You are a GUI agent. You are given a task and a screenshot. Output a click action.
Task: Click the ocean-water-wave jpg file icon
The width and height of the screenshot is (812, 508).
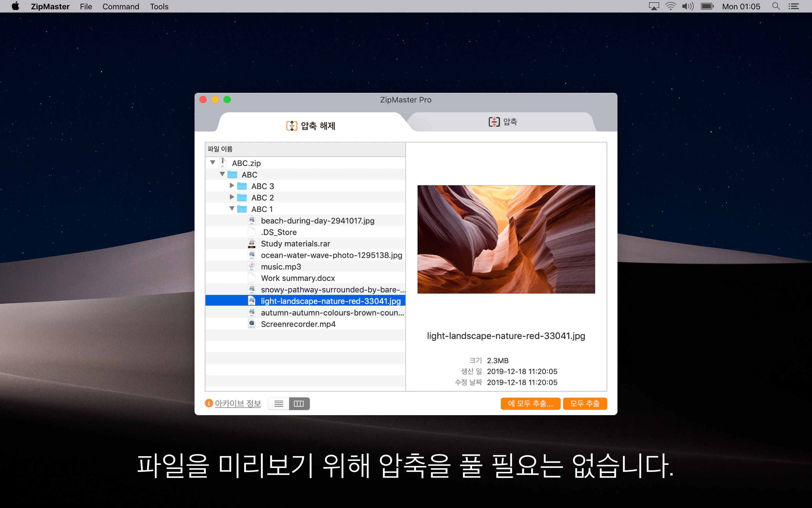click(x=252, y=255)
